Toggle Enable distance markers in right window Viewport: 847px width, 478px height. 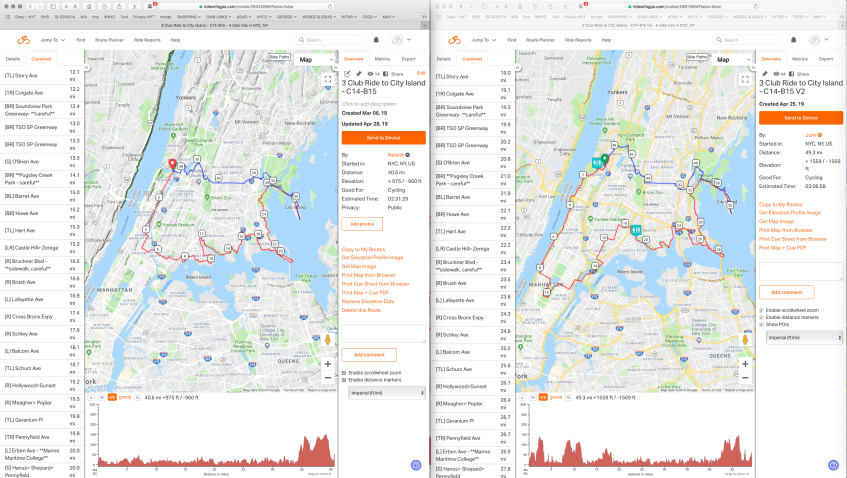click(762, 317)
